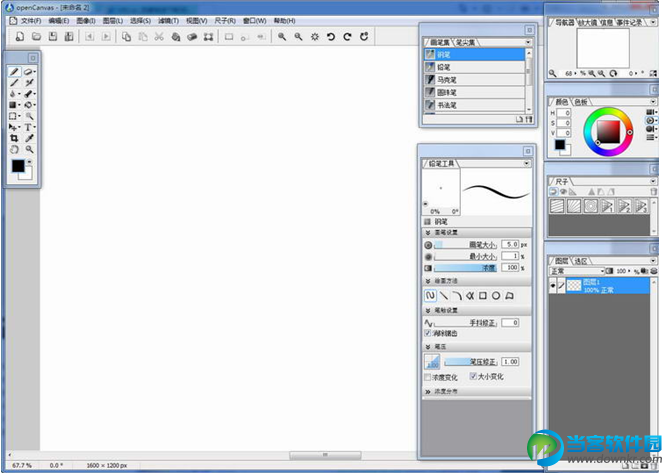Click the 画笔大小 size slider
The width and height of the screenshot is (663, 473).
pos(466,245)
